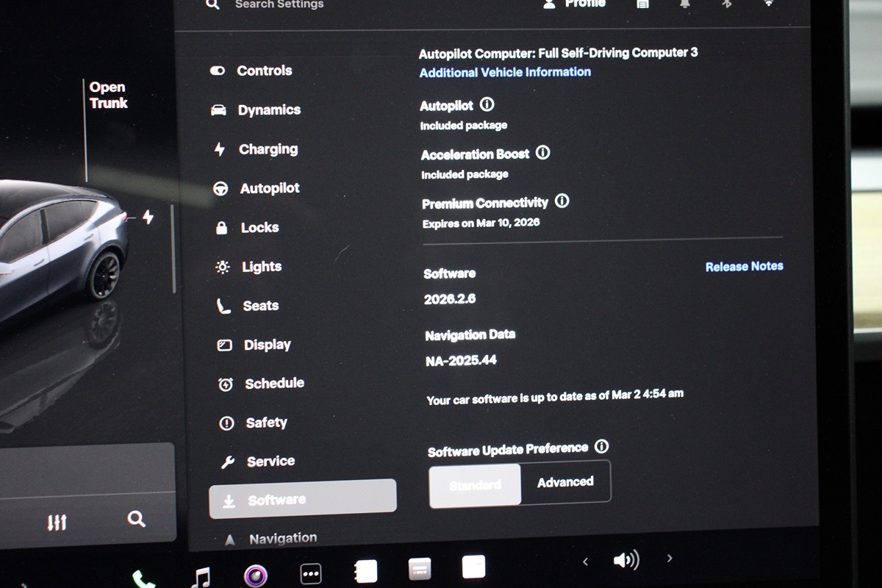Open the Dynamics settings menu

point(255,110)
